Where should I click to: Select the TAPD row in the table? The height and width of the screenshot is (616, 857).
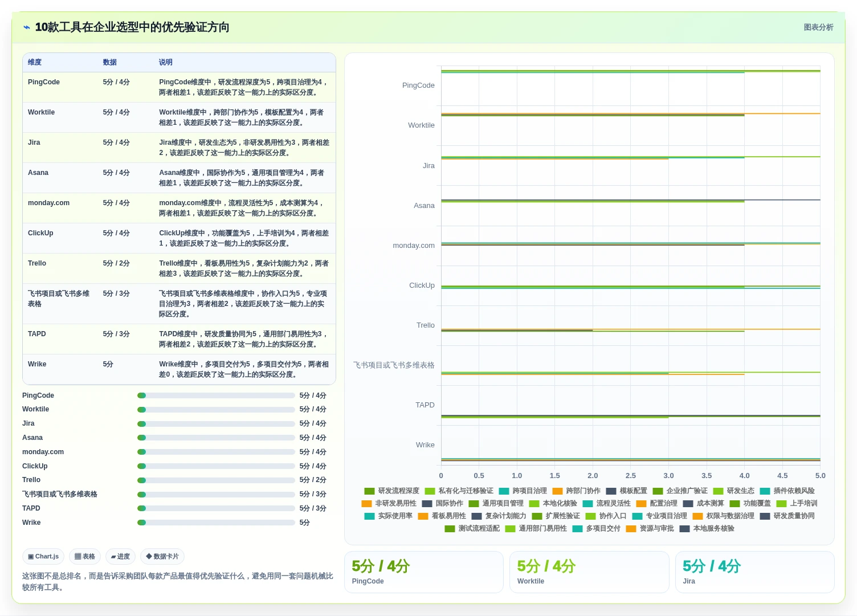point(179,339)
